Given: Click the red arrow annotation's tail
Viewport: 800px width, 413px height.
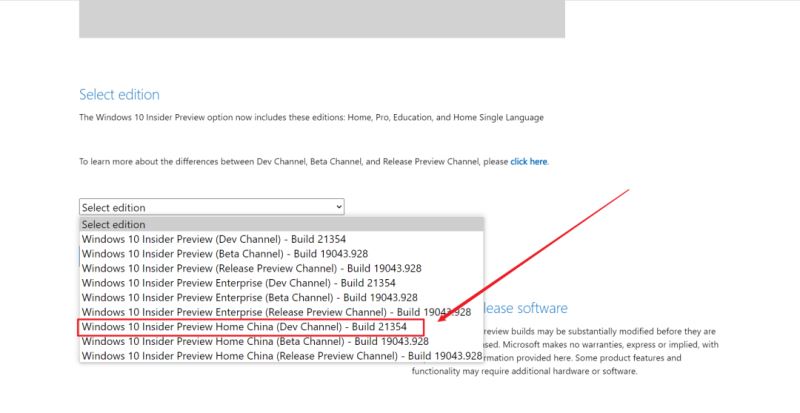Looking at the screenshot, I should tap(625, 190).
